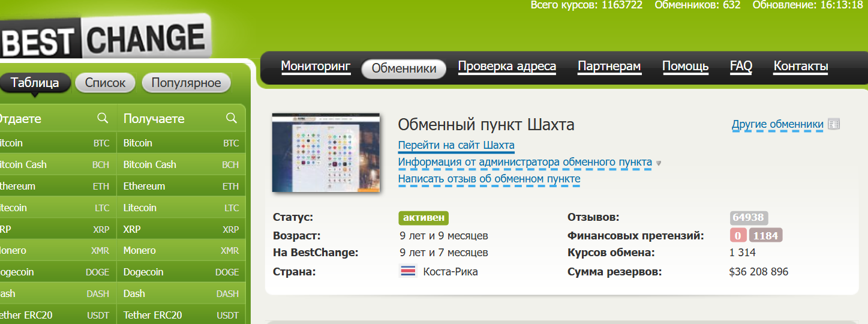868x324 pixels.
Task: Open the Шахта site screenshot thumbnail
Action: pos(326,152)
